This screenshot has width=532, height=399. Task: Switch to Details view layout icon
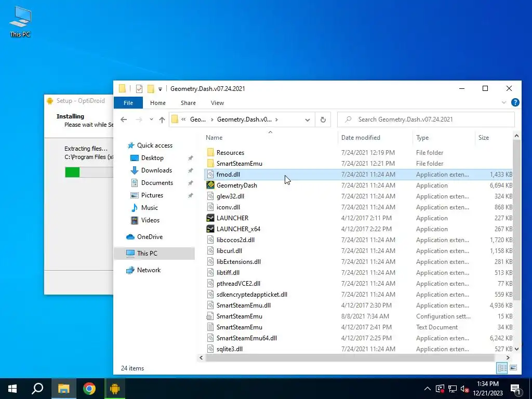click(x=502, y=368)
